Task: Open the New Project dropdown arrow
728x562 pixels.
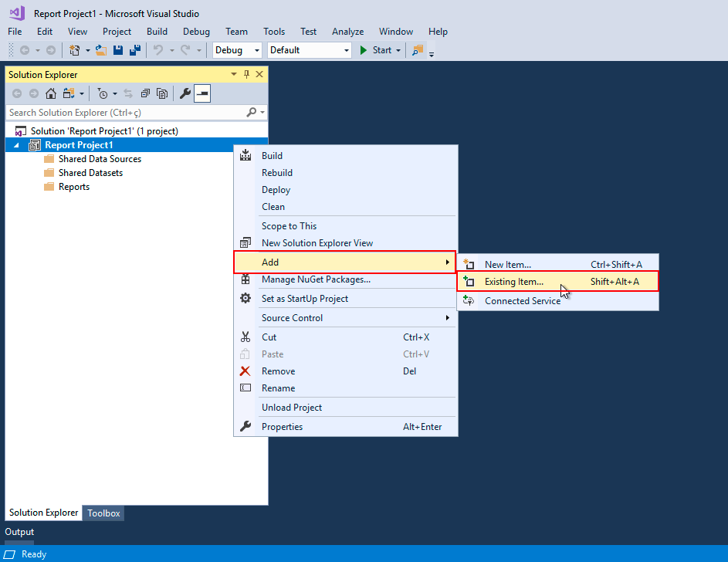Action: 87,50
